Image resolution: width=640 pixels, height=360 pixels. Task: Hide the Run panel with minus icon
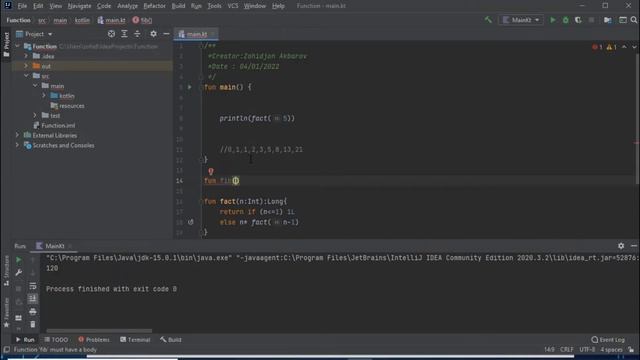click(633, 246)
